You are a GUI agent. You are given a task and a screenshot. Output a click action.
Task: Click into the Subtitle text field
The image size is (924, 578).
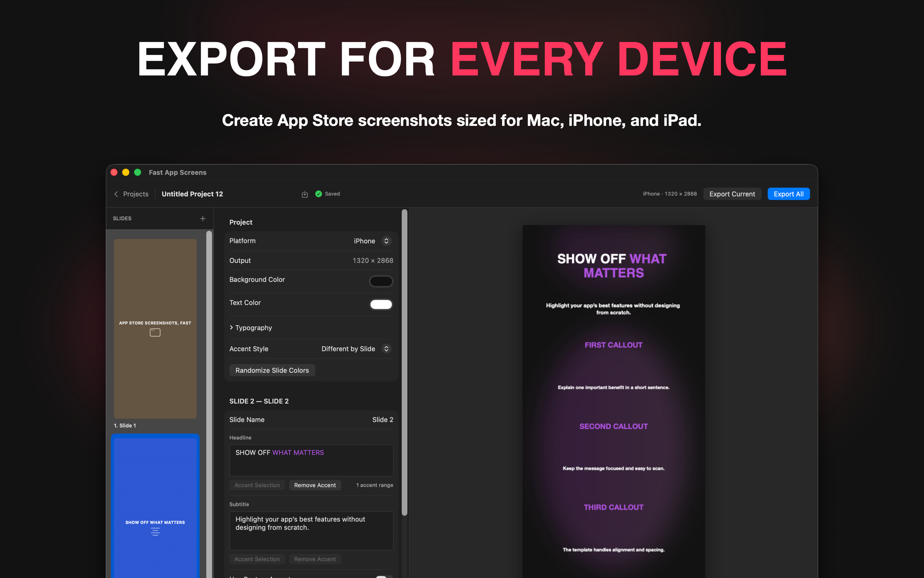pos(311,530)
